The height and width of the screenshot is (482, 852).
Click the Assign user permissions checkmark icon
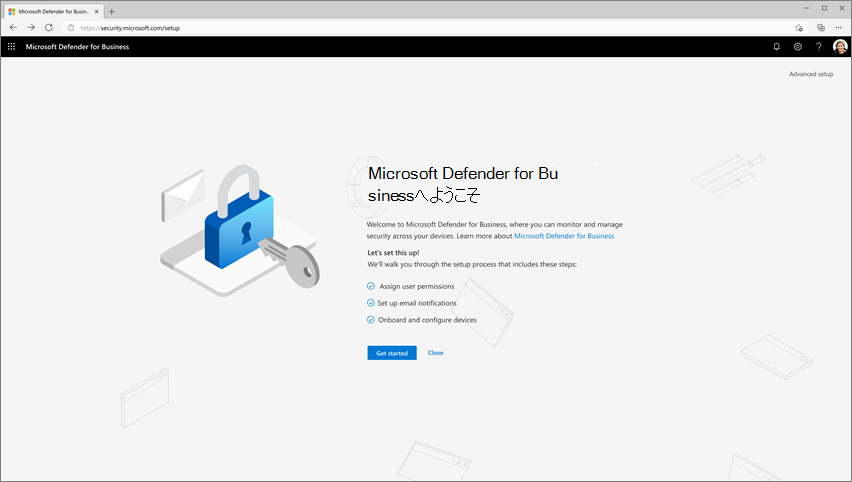pyautogui.click(x=371, y=286)
